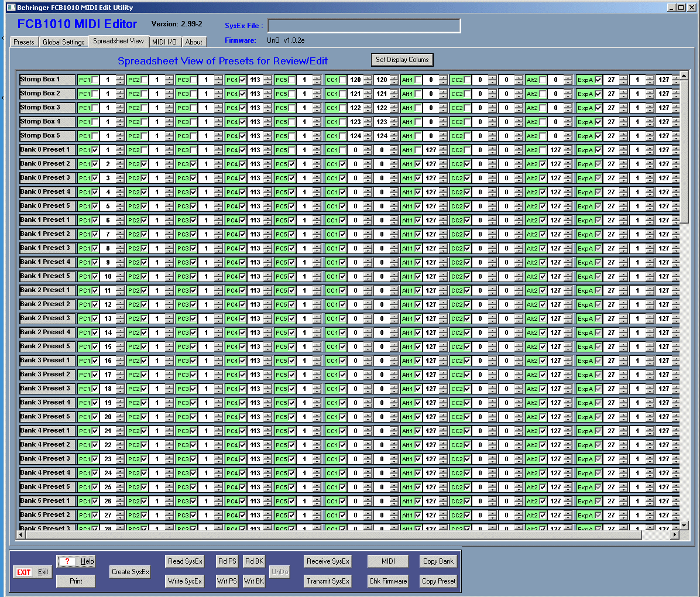The width and height of the screenshot is (700, 597).
Task: Select the Spreadsheet View tab
Action: (118, 41)
